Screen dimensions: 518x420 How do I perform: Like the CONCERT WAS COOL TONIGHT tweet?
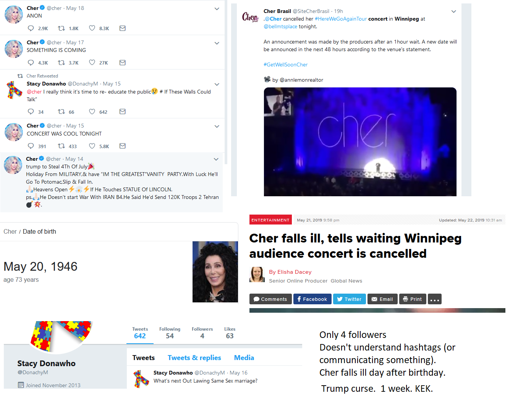click(x=92, y=146)
